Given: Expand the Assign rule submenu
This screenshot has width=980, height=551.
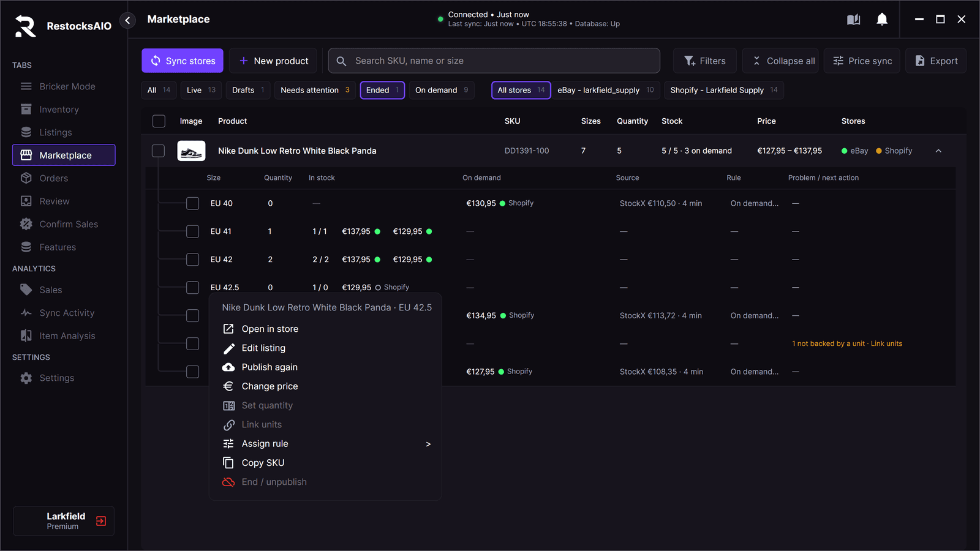Looking at the screenshot, I should [x=325, y=444].
